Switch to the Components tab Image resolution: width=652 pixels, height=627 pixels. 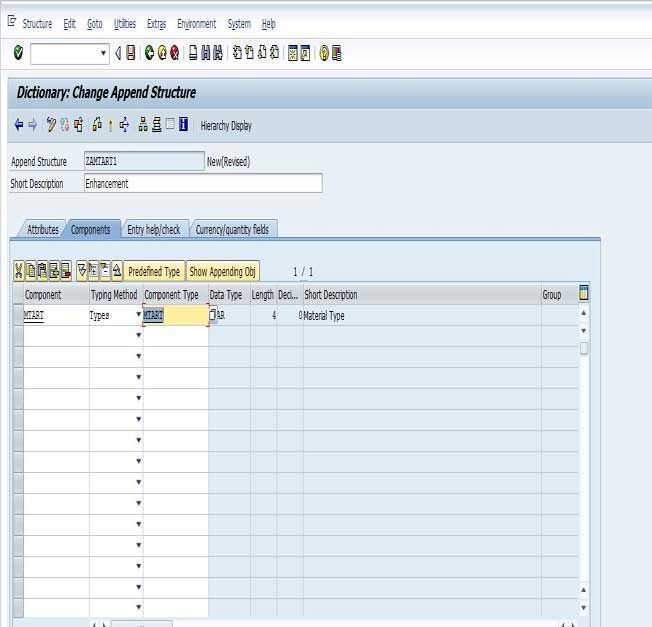(x=91, y=230)
